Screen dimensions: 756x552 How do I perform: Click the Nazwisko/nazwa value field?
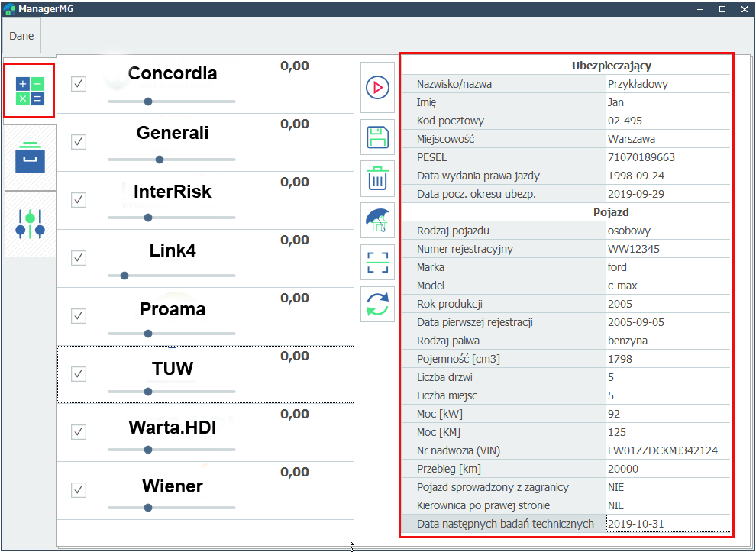click(667, 84)
